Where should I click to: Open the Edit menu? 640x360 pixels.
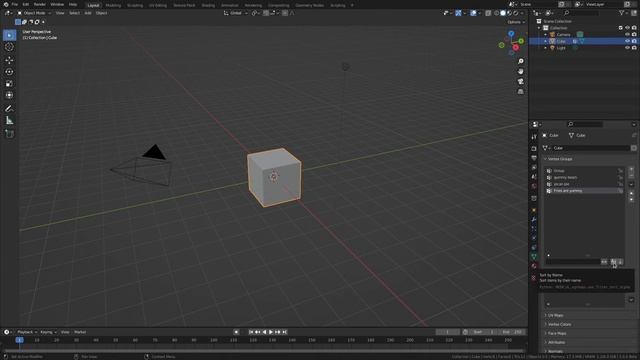tap(26, 4)
